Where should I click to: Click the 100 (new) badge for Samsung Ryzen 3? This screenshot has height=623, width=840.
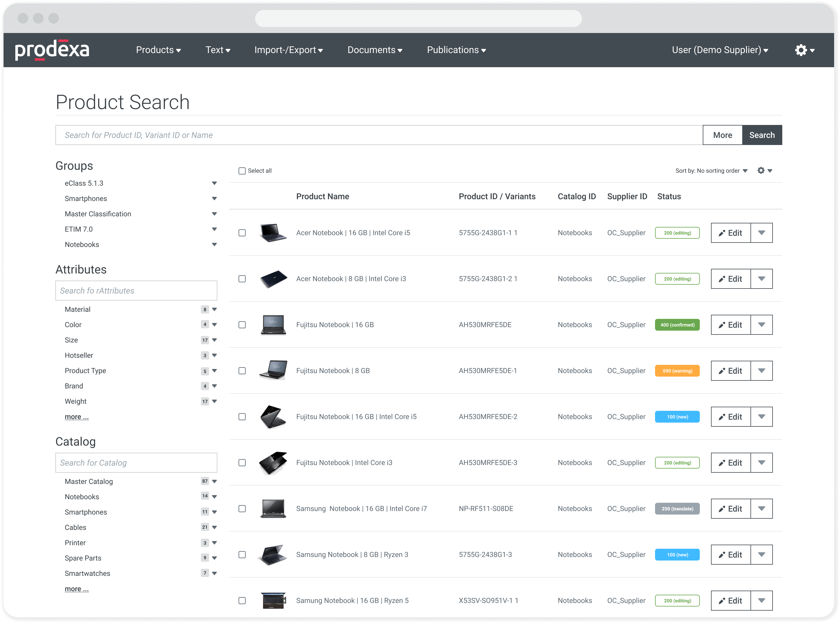(677, 555)
